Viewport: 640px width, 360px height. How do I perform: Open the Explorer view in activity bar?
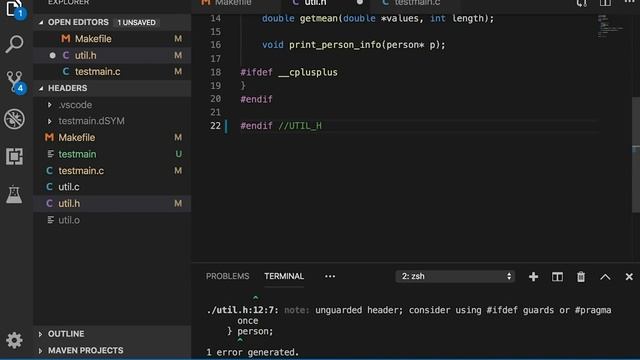pos(15,9)
